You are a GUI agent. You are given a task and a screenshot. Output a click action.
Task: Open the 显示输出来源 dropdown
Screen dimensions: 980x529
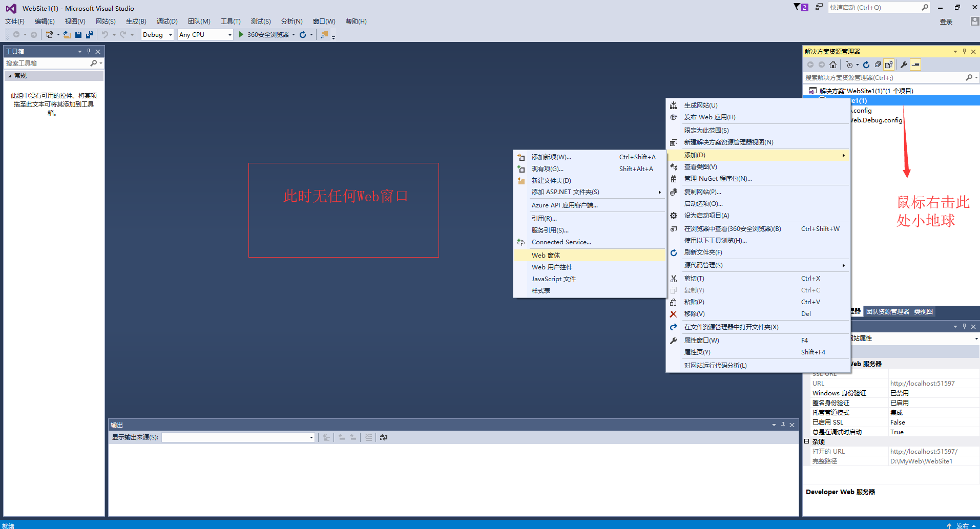click(x=311, y=437)
